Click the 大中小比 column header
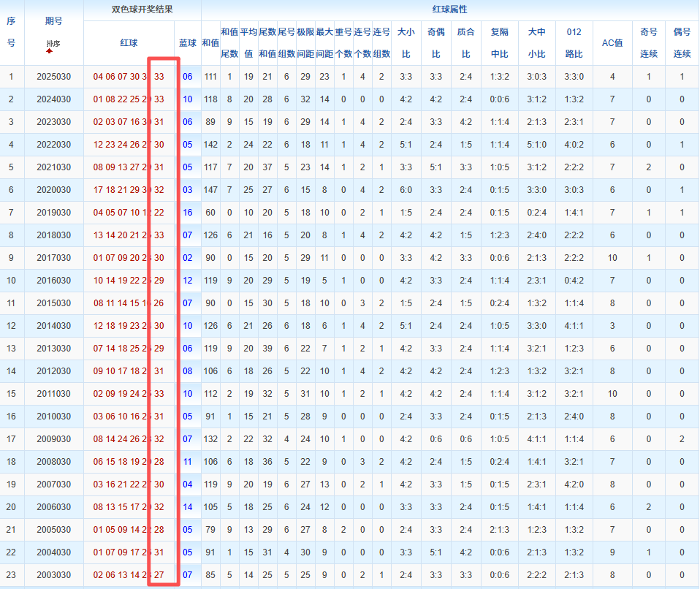This screenshot has width=700, height=589. pyautogui.click(x=536, y=43)
